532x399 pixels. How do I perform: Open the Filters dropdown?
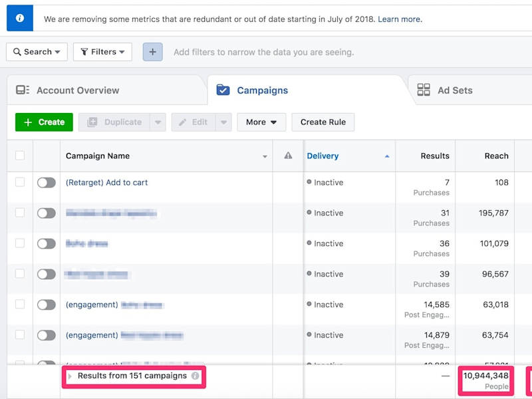[x=102, y=52]
